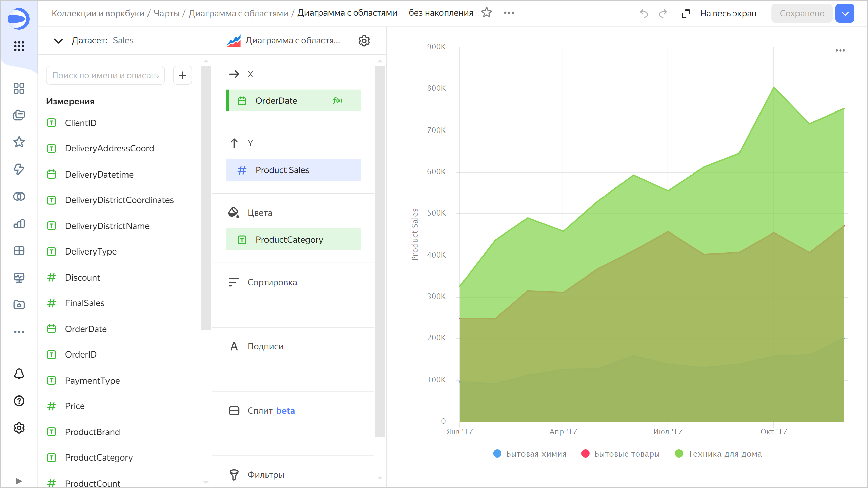Click the add field plus button
Screen dimensions: 868x488
(182, 75)
